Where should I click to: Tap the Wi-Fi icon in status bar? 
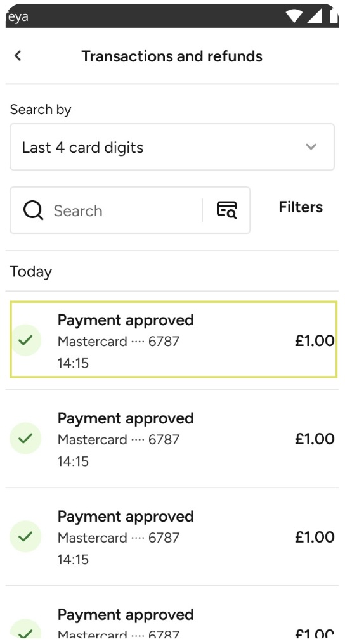click(294, 16)
